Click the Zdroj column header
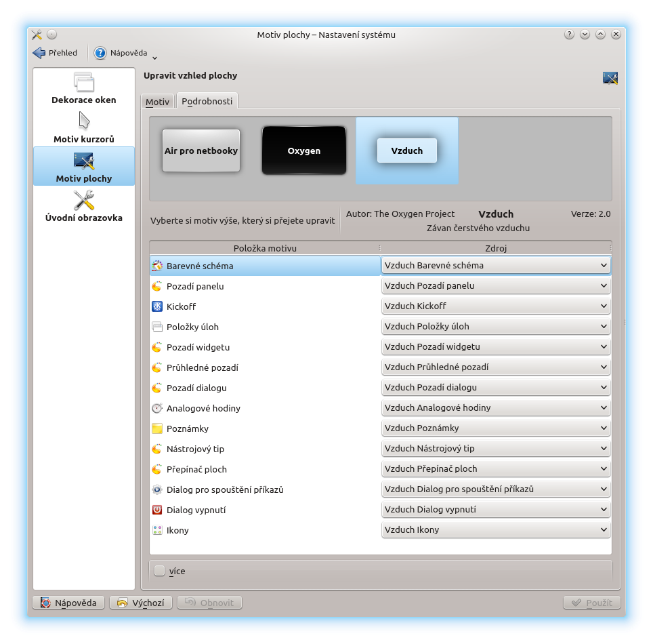653x644 pixels. pyautogui.click(x=496, y=248)
